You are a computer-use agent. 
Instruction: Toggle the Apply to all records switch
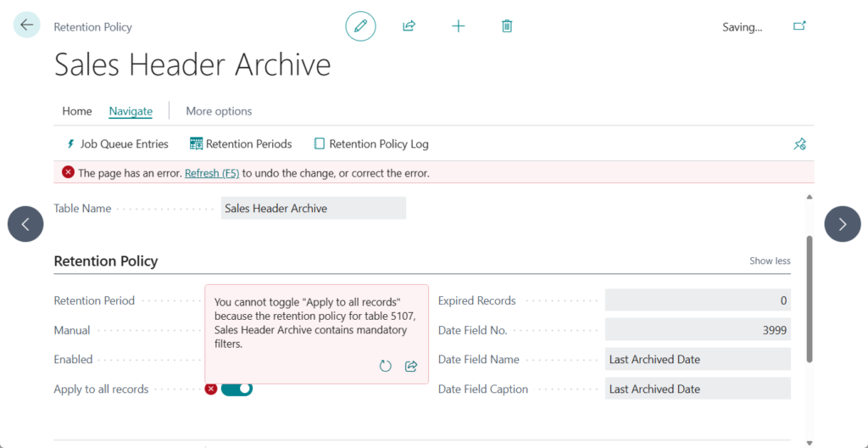(x=237, y=389)
